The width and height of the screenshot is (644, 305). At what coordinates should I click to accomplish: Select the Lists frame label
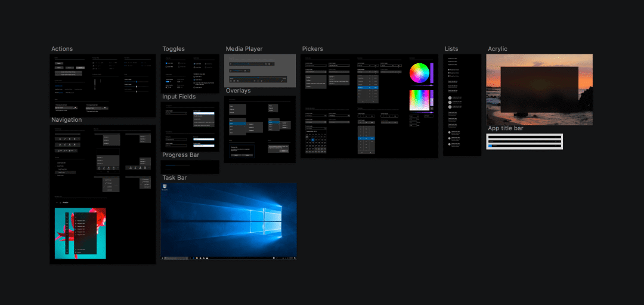pos(451,49)
